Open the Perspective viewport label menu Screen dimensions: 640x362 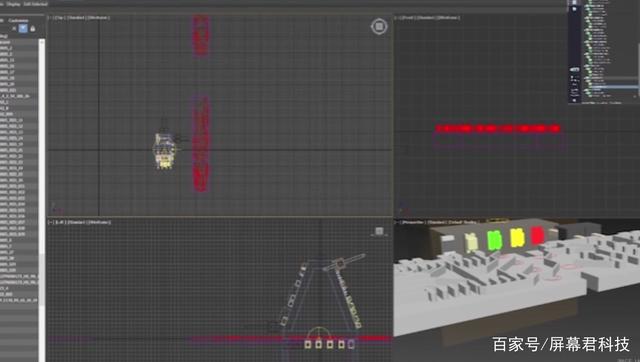(x=413, y=222)
